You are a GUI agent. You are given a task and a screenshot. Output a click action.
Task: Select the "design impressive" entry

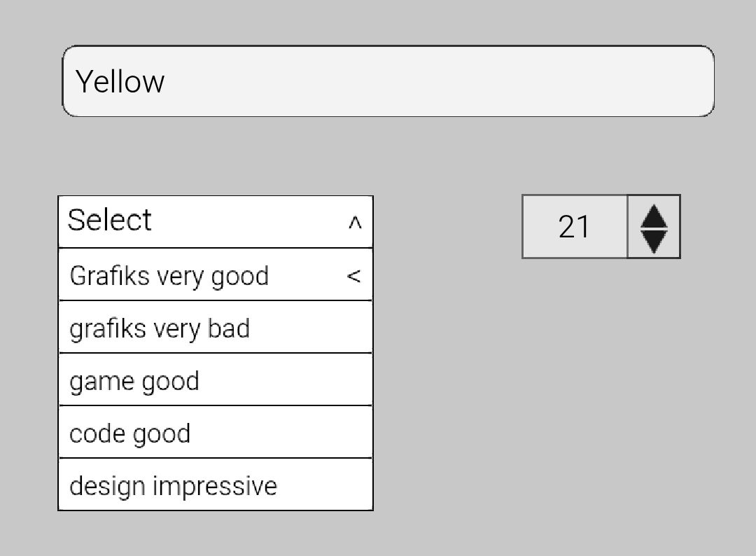[x=174, y=486]
